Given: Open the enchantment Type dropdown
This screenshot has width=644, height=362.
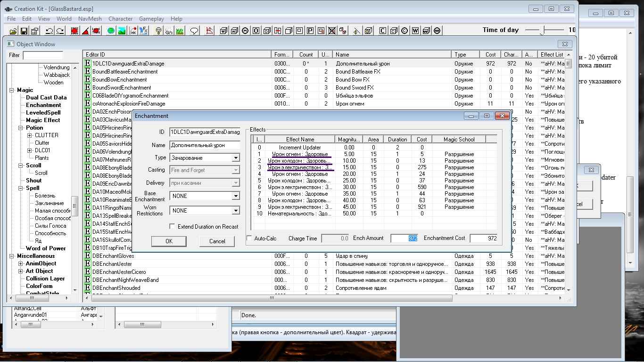Looking at the screenshot, I should pyautogui.click(x=236, y=158).
